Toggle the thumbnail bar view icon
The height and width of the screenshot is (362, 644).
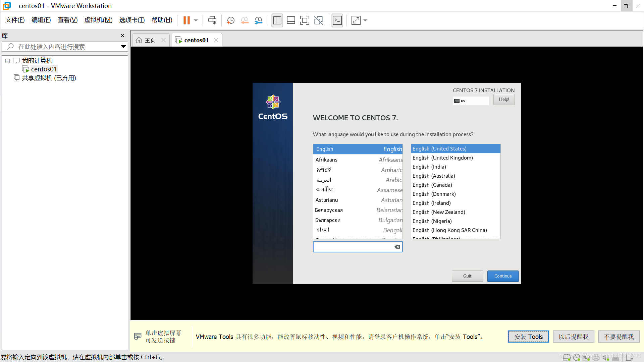pos(291,20)
